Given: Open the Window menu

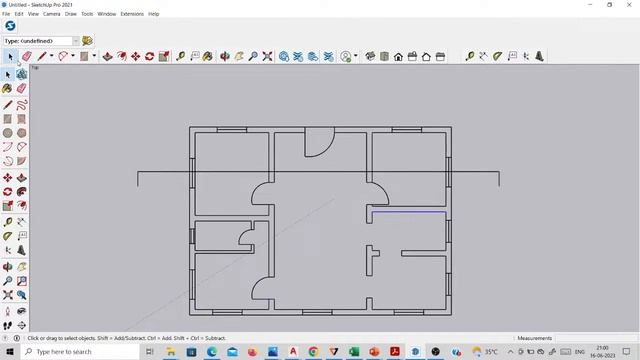Looking at the screenshot, I should point(107,14).
